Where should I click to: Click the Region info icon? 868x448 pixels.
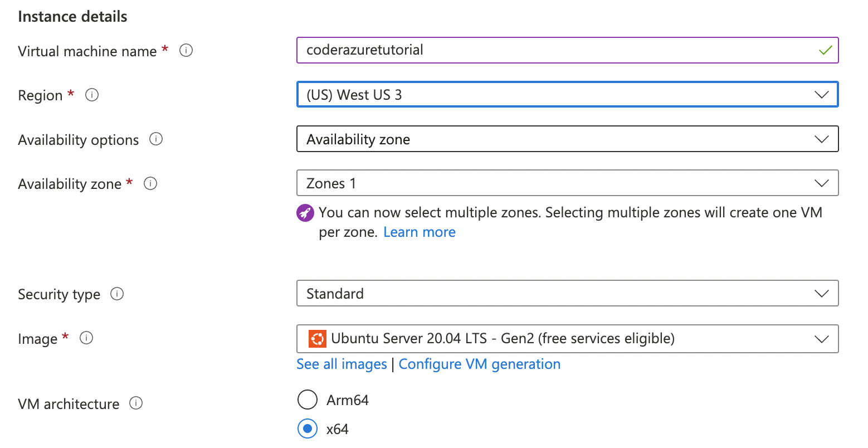tap(92, 95)
